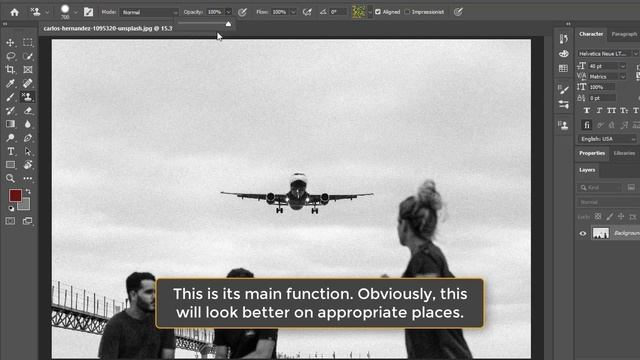The width and height of the screenshot is (640, 360).
Task: Toggle Quick Mask mode
Action: coord(10,221)
